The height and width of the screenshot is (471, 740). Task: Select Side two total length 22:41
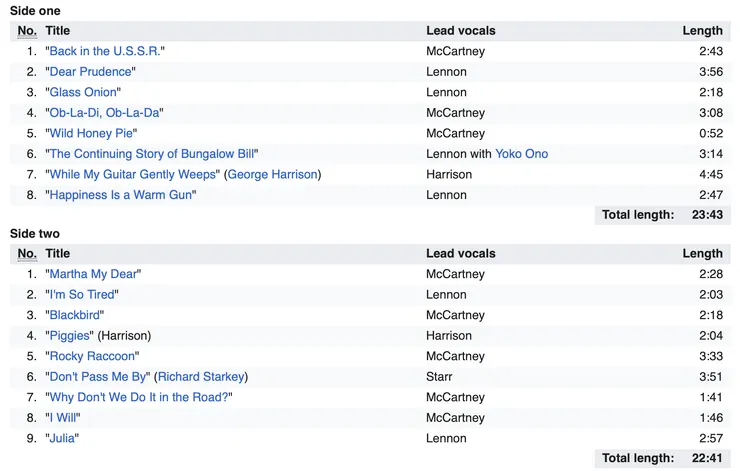(x=707, y=458)
